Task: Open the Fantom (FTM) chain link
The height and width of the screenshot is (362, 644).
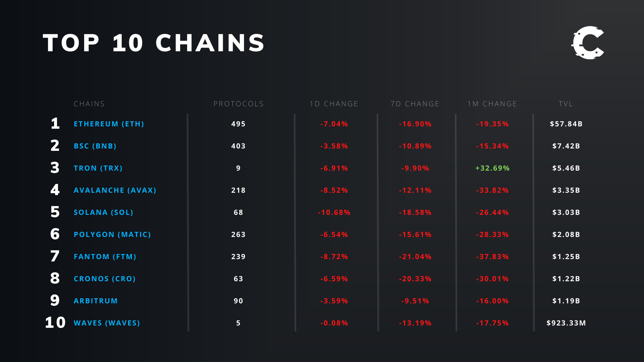Action: pos(105,257)
